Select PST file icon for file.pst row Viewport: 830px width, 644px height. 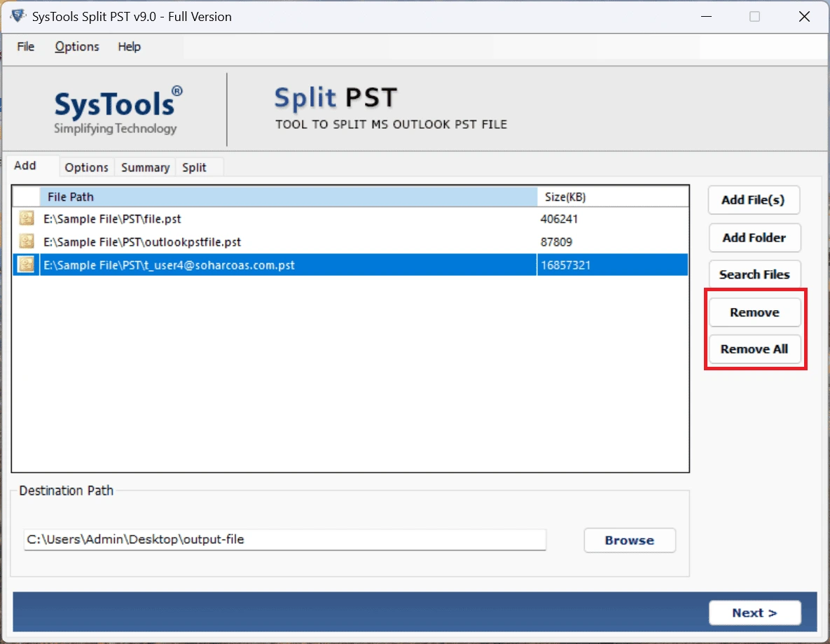(26, 218)
